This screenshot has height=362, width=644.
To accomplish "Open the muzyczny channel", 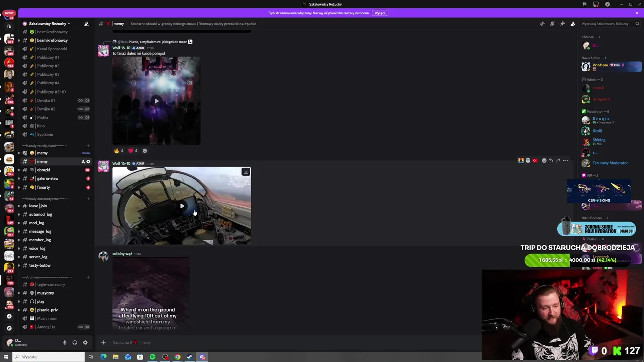I will (x=56, y=293).
